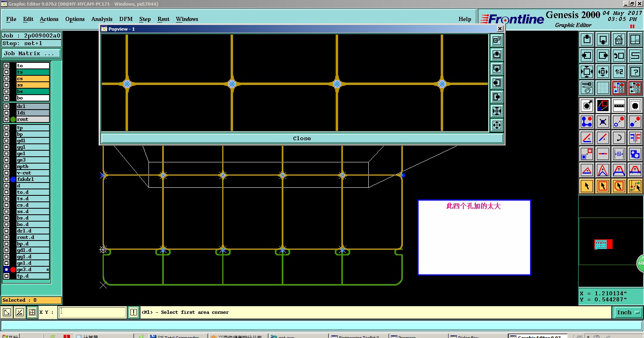Toggle the grid display icon

pyautogui.click(x=603, y=88)
